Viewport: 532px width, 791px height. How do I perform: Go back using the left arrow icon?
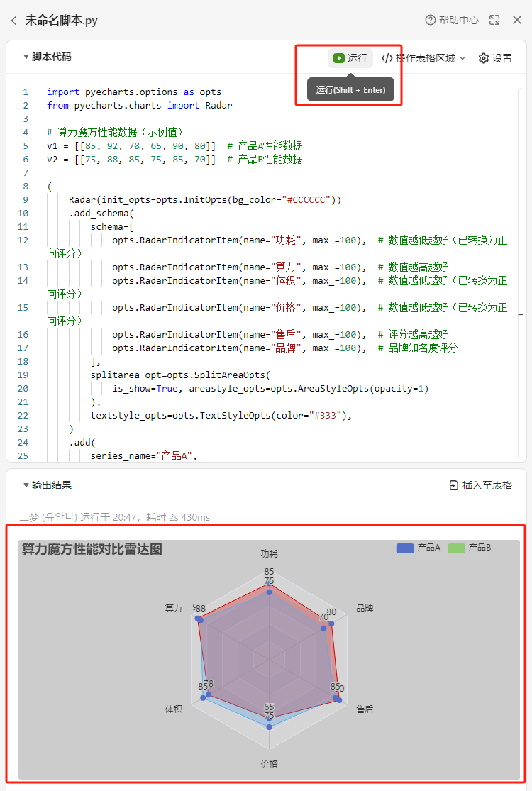point(14,21)
